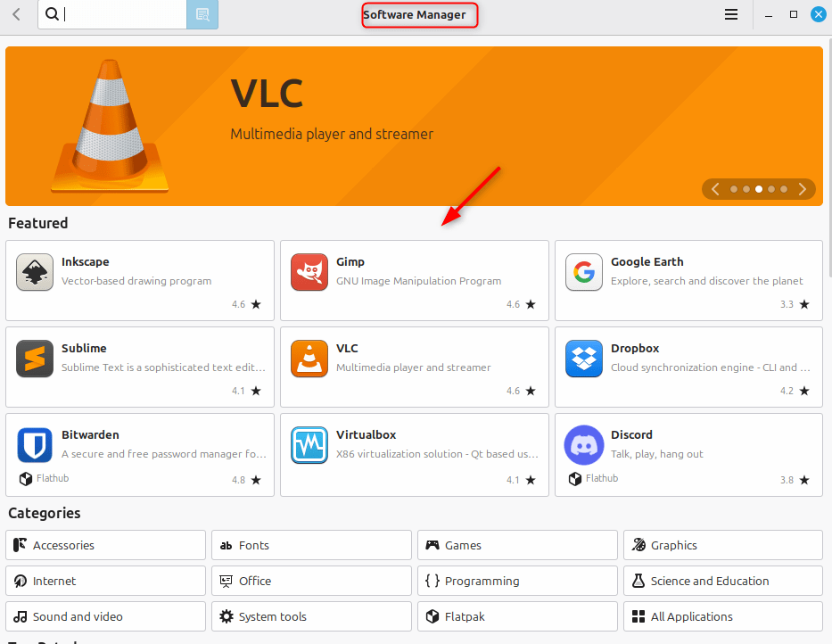Go back with the arrow button
Image resolution: width=832 pixels, height=644 pixels.
point(17,14)
